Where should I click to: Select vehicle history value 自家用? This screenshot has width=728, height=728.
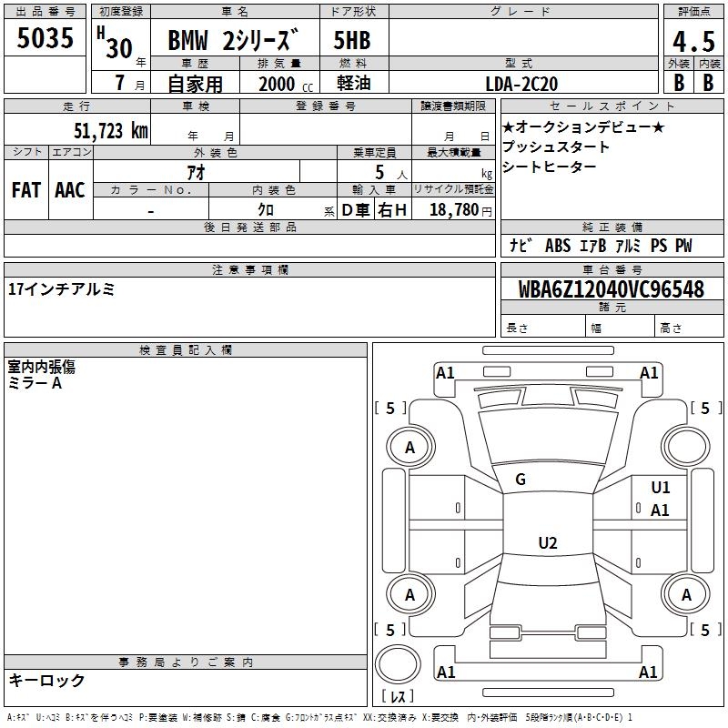point(195,84)
